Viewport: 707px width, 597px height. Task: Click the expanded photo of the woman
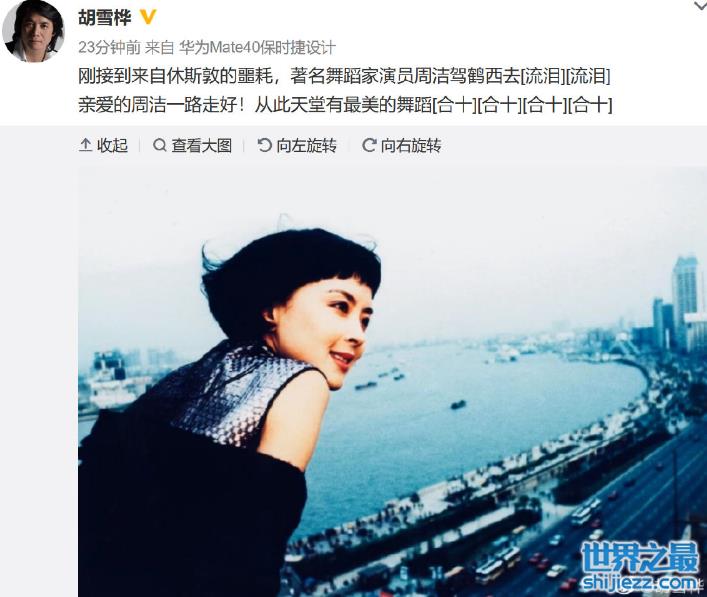coord(392,381)
